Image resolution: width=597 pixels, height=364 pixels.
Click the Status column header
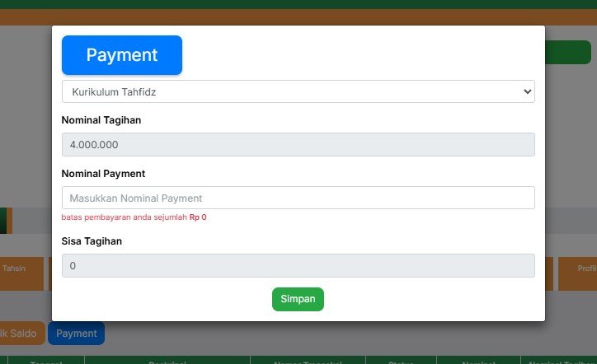coord(401,361)
